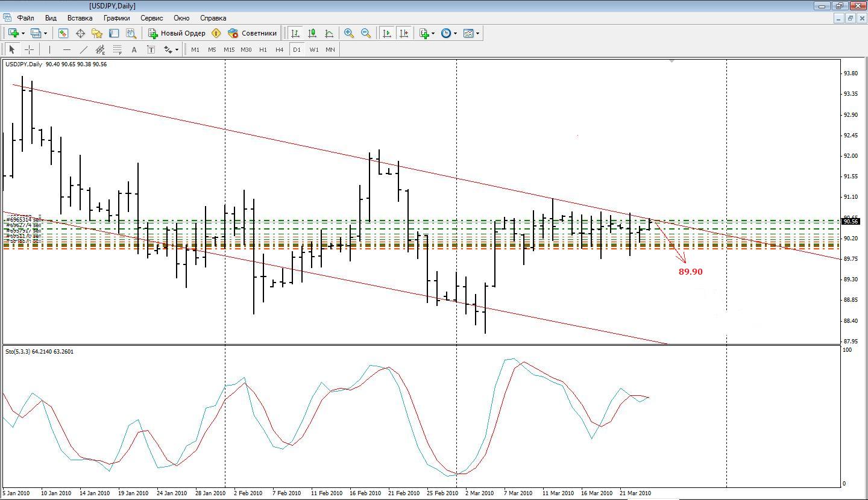The image size is (868, 500).
Task: Open the Сервис menu
Action: pos(152,18)
